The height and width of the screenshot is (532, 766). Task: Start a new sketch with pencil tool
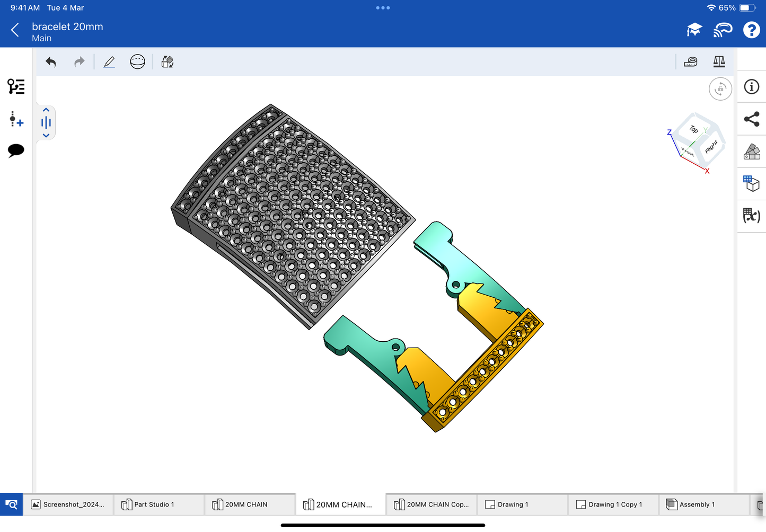[x=109, y=62]
